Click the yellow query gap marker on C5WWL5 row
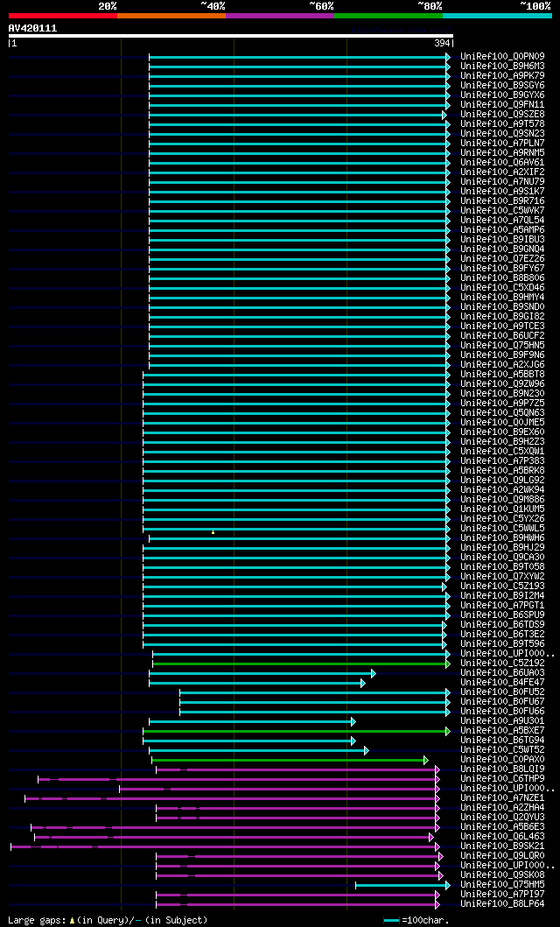 (213, 532)
